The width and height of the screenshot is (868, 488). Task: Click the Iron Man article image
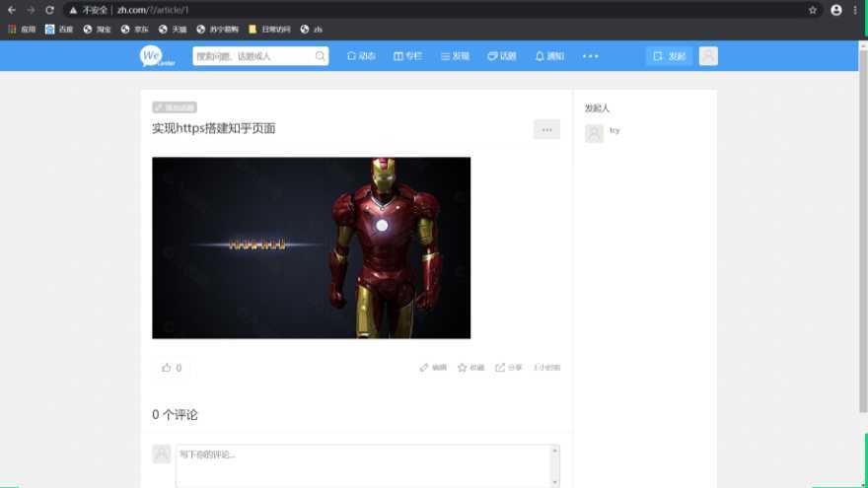(x=311, y=247)
